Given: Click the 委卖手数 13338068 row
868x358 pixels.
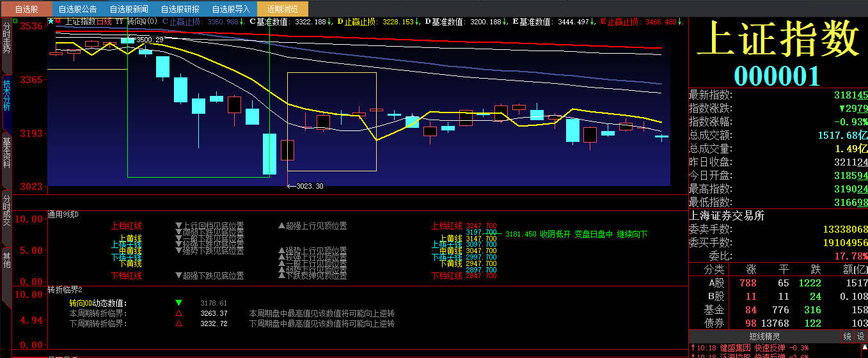Looking at the screenshot, I should pyautogui.click(x=778, y=229).
